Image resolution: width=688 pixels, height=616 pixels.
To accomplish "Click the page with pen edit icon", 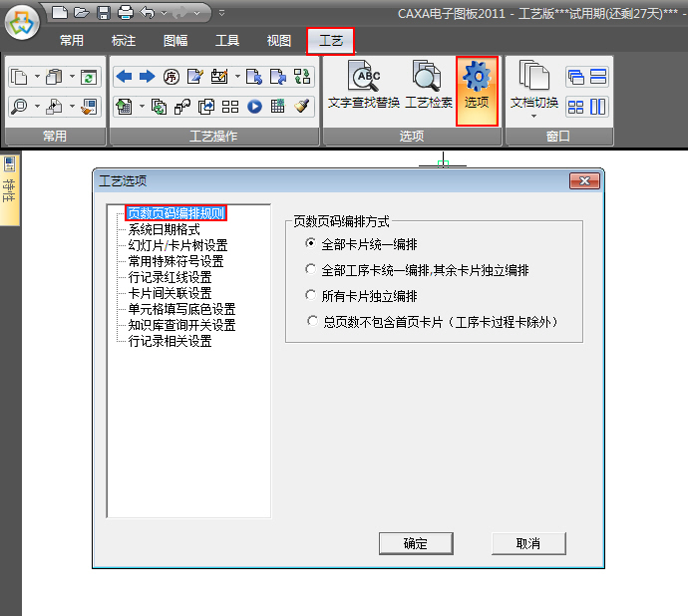I will 195,77.
